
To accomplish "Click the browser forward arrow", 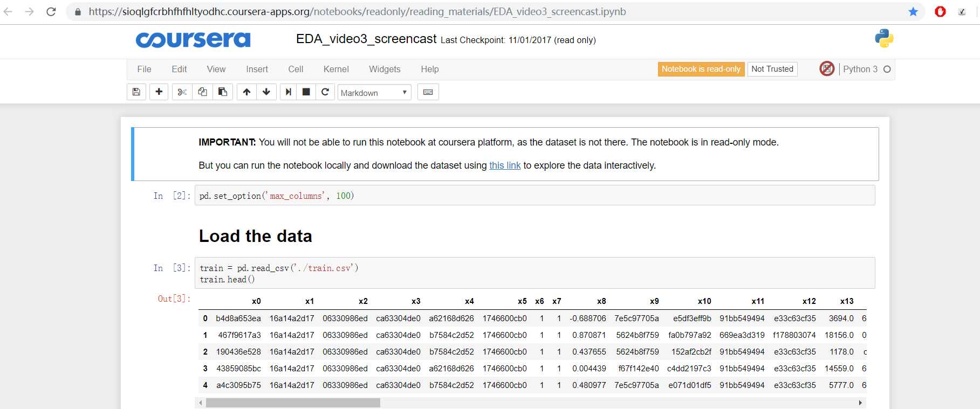I will [29, 11].
